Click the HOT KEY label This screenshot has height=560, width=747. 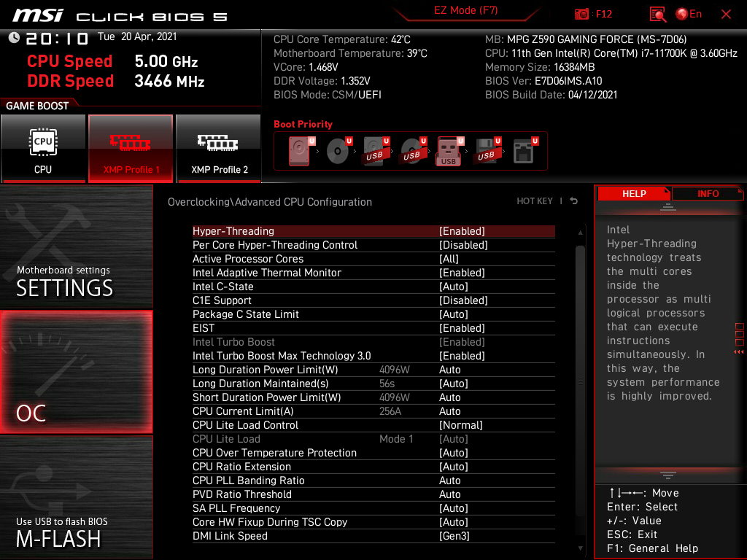pyautogui.click(x=535, y=201)
